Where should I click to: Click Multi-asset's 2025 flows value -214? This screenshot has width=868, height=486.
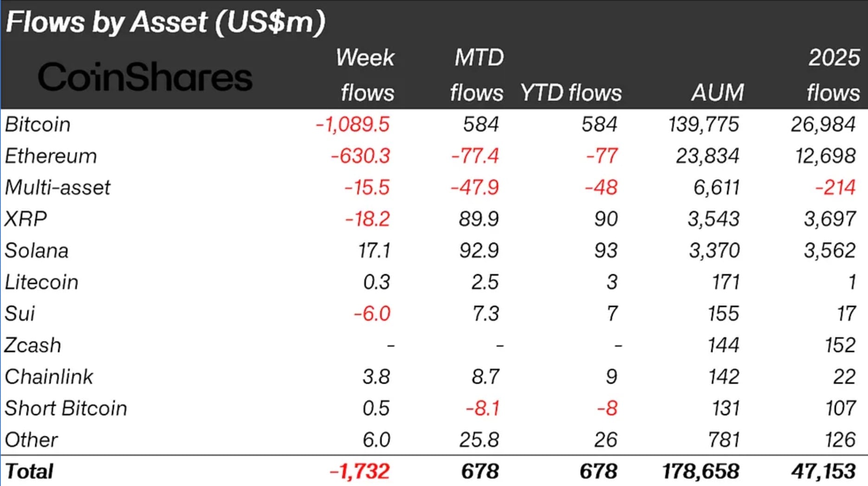point(836,188)
